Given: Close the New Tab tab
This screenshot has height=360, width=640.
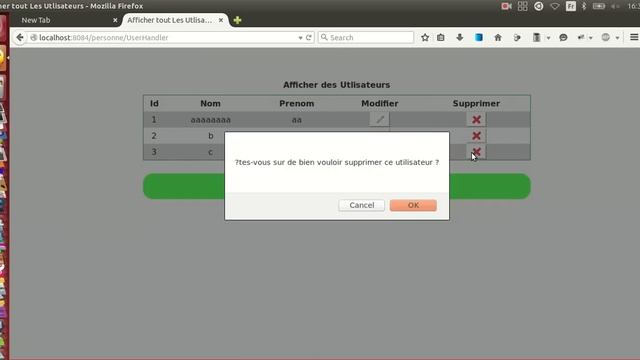Looking at the screenshot, I should (115, 20).
